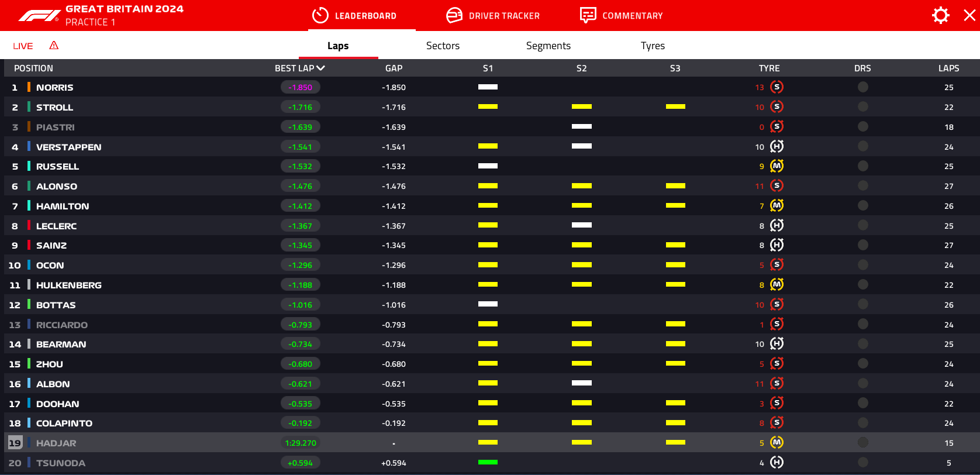The width and height of the screenshot is (980, 475).
Task: Click Piastri's soft tyre icon
Action: pos(777,127)
